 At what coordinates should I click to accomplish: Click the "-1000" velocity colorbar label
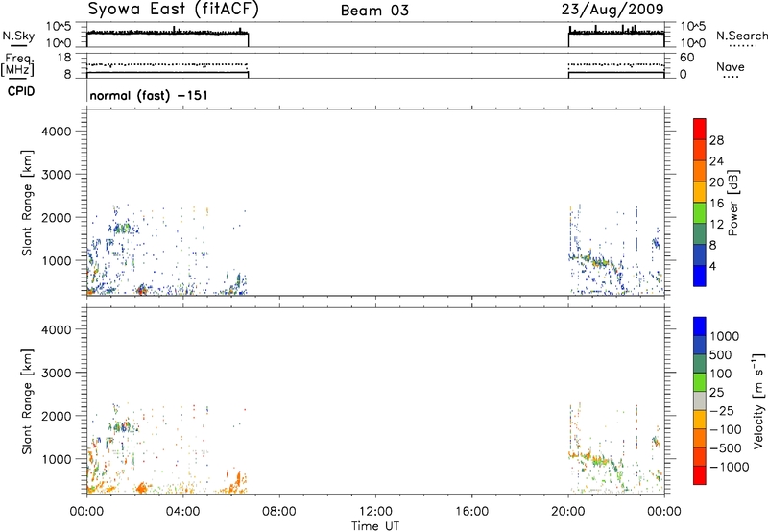point(729,467)
